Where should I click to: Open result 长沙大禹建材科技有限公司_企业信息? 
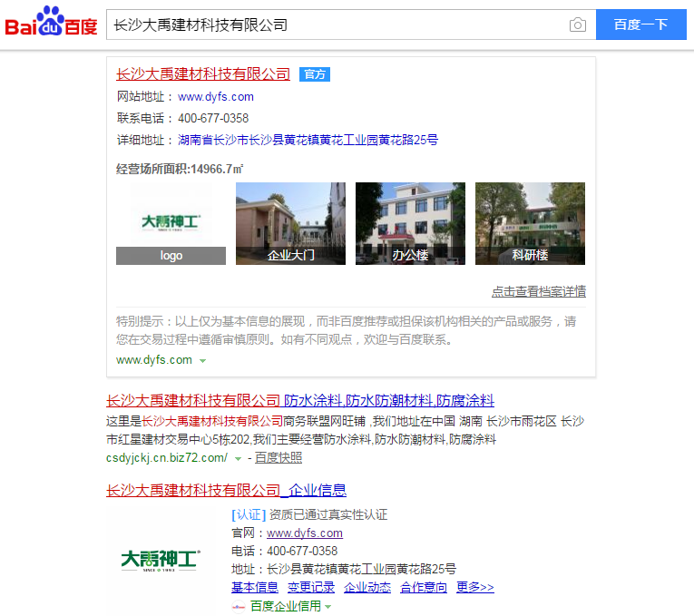[226, 490]
